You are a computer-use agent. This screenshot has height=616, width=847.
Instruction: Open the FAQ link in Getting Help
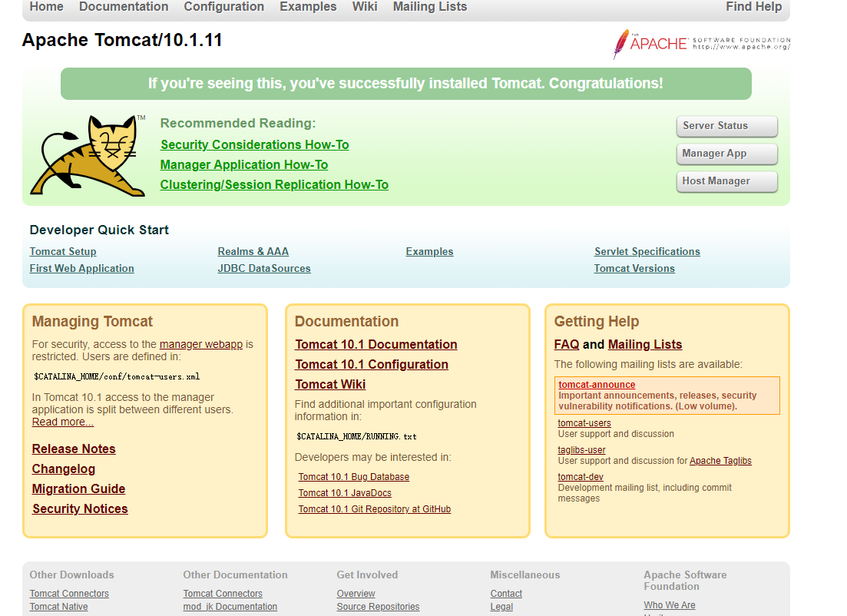click(x=567, y=345)
